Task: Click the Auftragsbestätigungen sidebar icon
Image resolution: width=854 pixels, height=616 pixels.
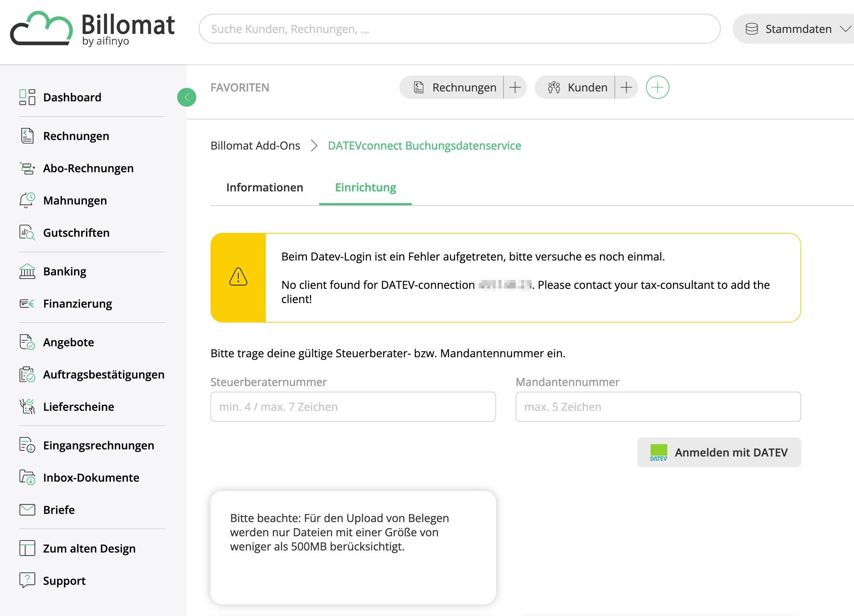Action: tap(27, 374)
